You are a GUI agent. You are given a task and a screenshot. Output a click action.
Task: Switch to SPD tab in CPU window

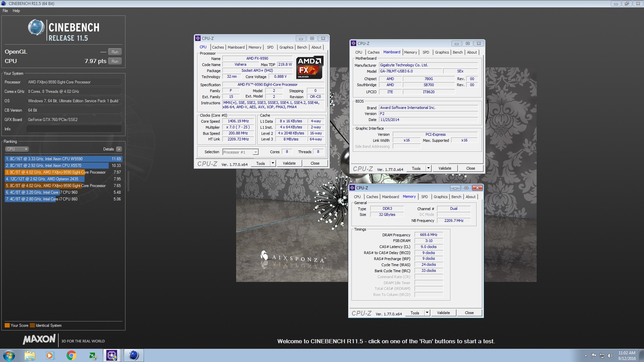(x=270, y=47)
